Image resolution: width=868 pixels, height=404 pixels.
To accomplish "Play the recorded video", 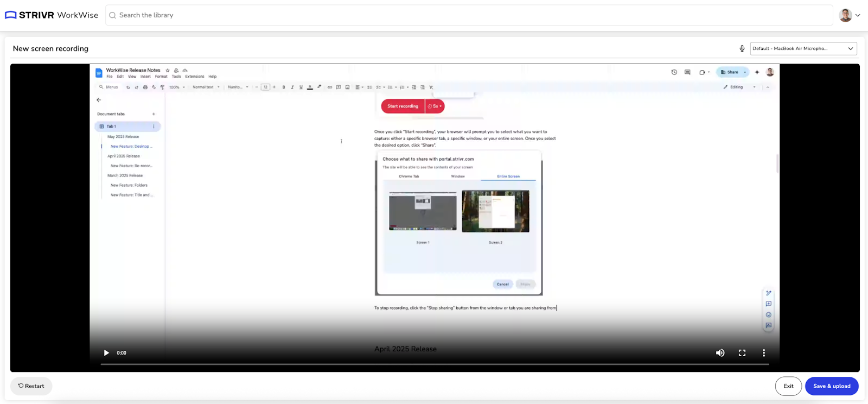I will pos(106,353).
